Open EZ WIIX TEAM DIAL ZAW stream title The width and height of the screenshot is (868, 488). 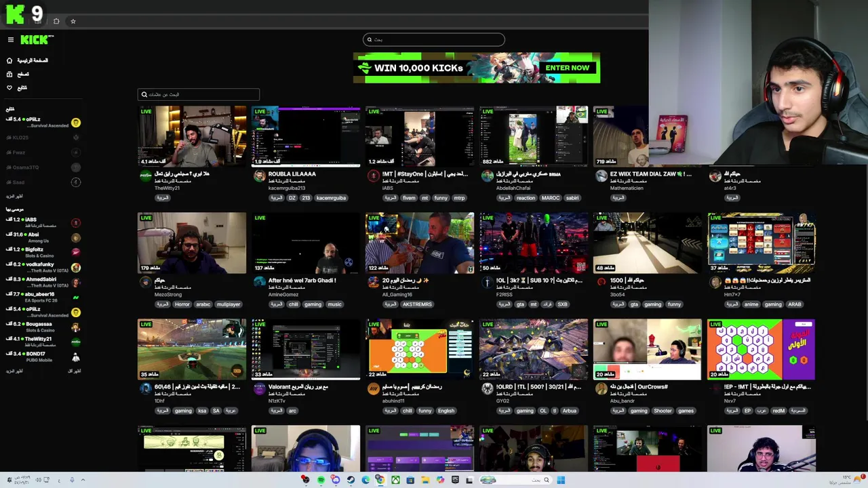(x=650, y=174)
